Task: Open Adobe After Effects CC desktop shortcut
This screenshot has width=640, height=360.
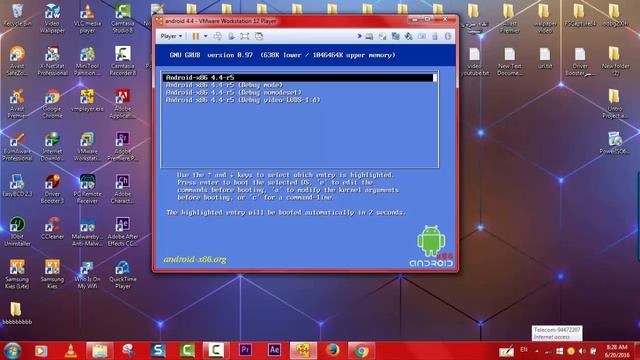Action: click(122, 231)
